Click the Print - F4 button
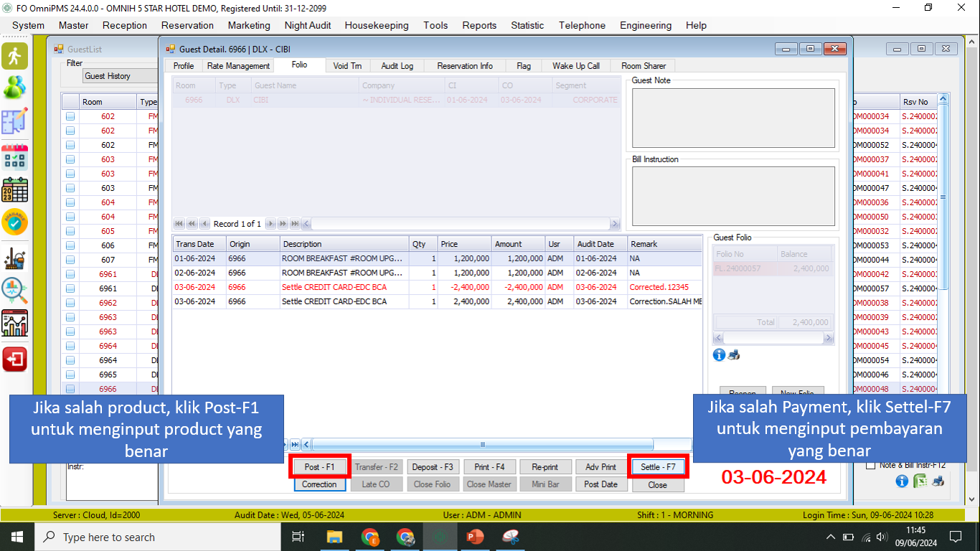 (x=489, y=466)
